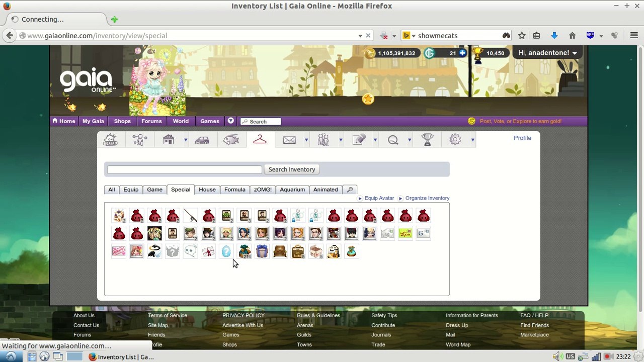Open the Organize Inventory link
Image resolution: width=644 pixels, height=362 pixels.
click(427, 198)
